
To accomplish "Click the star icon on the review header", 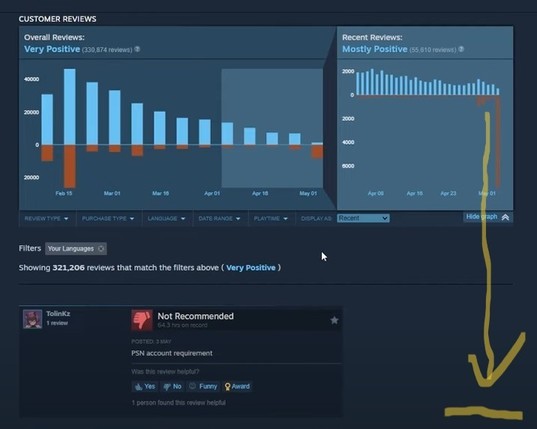I will (x=334, y=320).
